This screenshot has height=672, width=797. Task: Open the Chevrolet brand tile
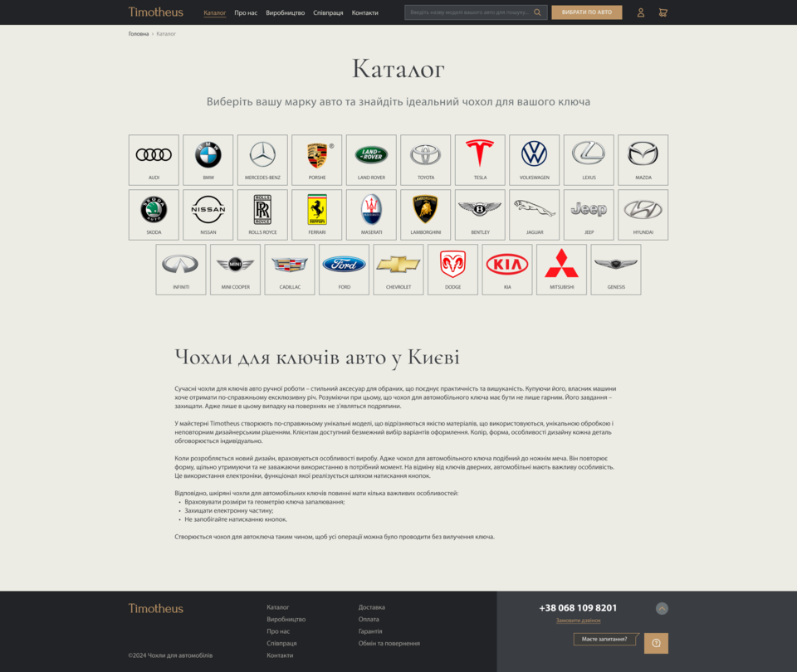[x=398, y=270]
